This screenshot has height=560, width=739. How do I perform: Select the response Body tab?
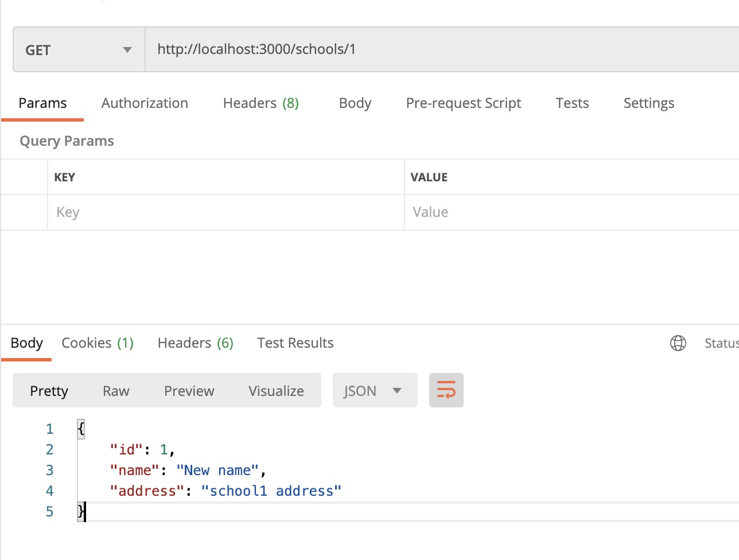click(x=26, y=343)
